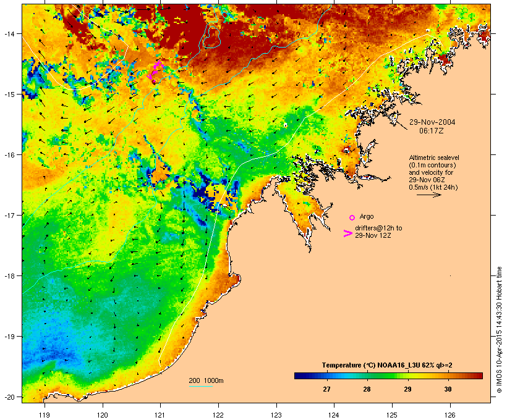Image resolution: width=507 pixels, height=420 pixels.
Task: Click the magenta drifter track on map
Action: 155,72
